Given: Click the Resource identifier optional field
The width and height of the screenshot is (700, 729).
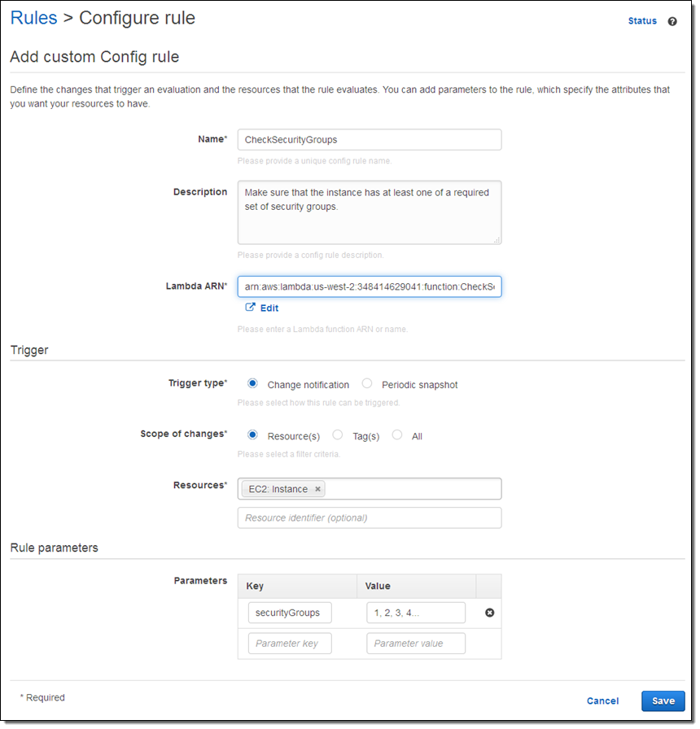Looking at the screenshot, I should [370, 517].
